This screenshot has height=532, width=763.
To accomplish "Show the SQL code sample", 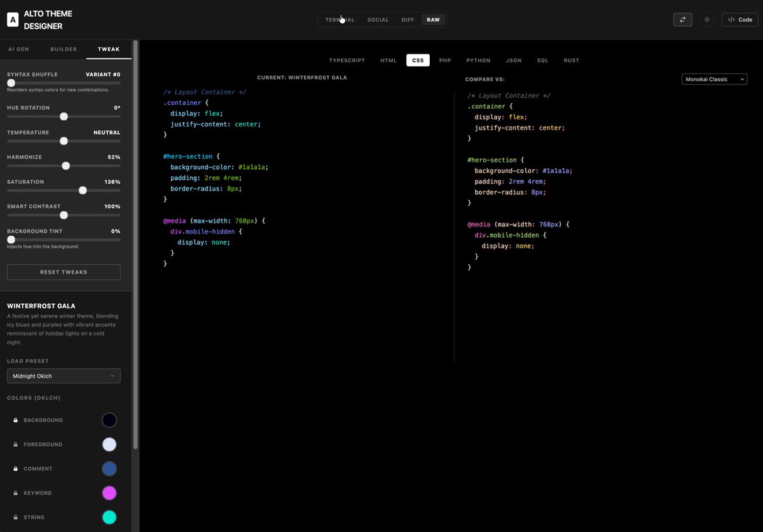I will click(x=542, y=60).
